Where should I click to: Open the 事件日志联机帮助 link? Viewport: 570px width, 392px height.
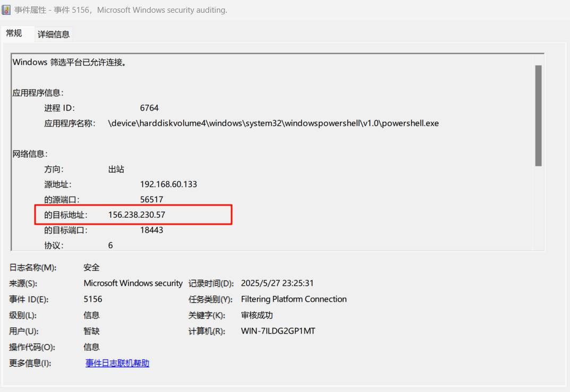pyautogui.click(x=117, y=363)
